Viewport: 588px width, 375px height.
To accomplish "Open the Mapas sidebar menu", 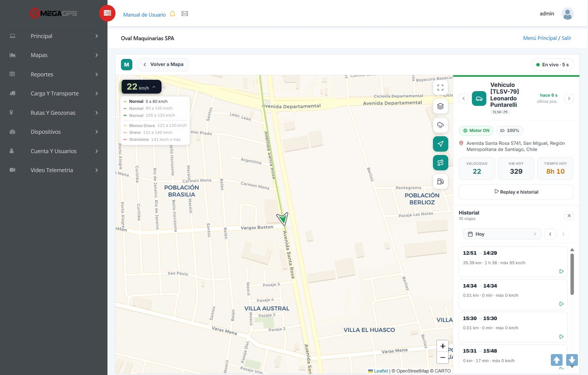I will point(54,55).
